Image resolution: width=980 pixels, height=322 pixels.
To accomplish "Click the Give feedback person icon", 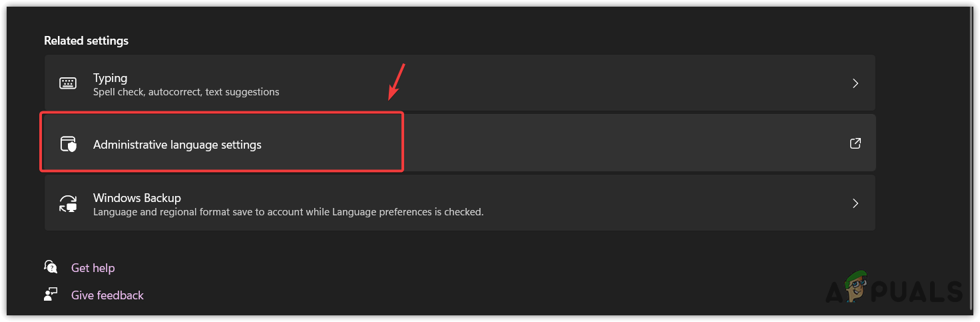I will coord(51,295).
